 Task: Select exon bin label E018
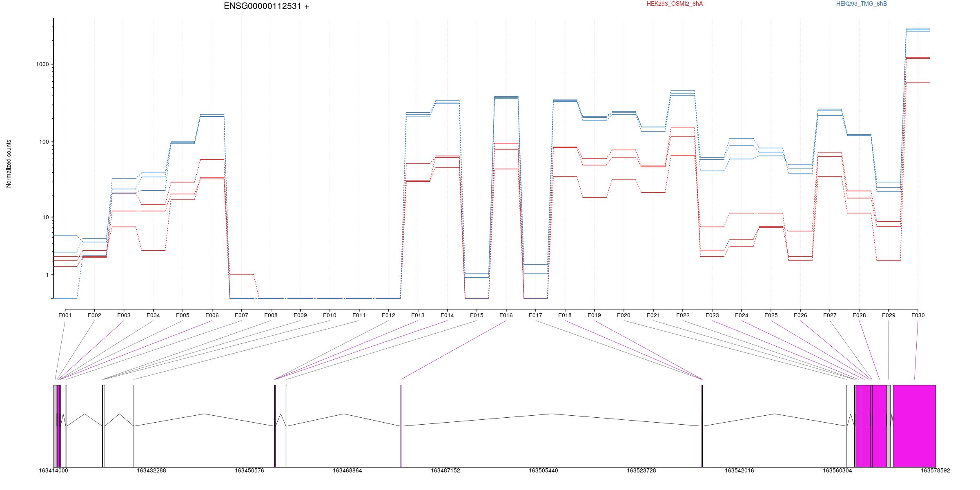coord(565,315)
